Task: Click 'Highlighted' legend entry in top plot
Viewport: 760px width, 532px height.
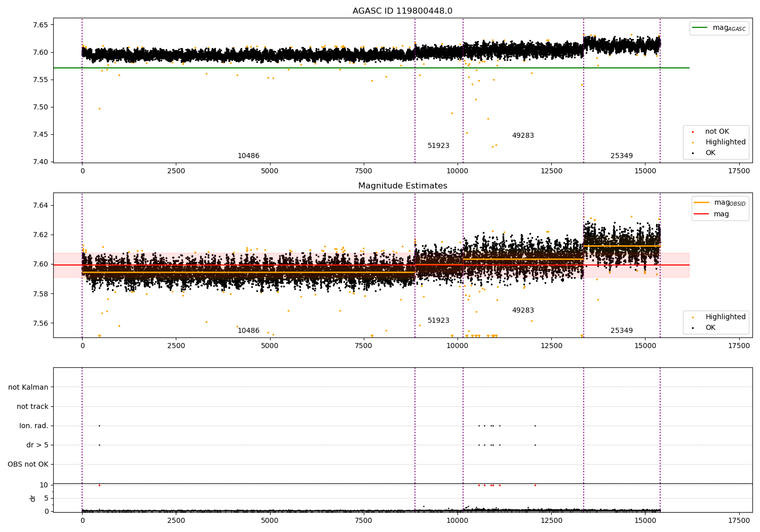Action: [x=725, y=142]
